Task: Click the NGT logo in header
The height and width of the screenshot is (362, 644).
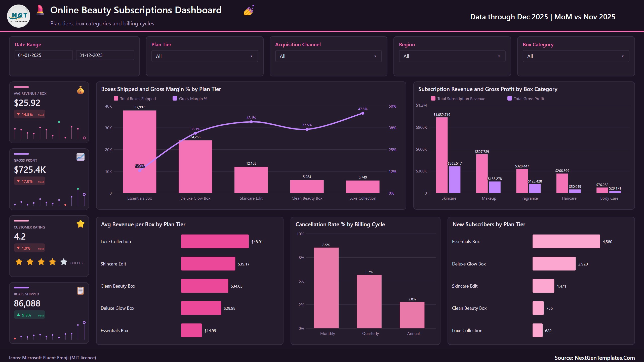Action: [19, 16]
